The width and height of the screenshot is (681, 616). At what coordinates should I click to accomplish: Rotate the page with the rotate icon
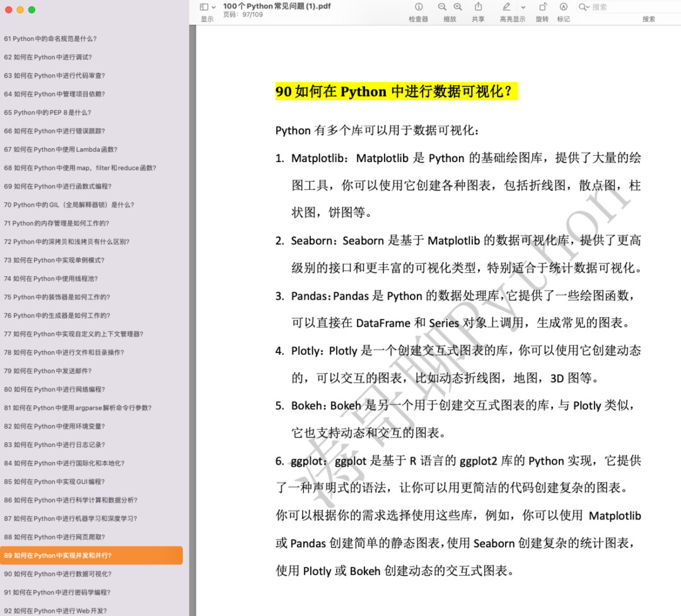click(x=543, y=6)
